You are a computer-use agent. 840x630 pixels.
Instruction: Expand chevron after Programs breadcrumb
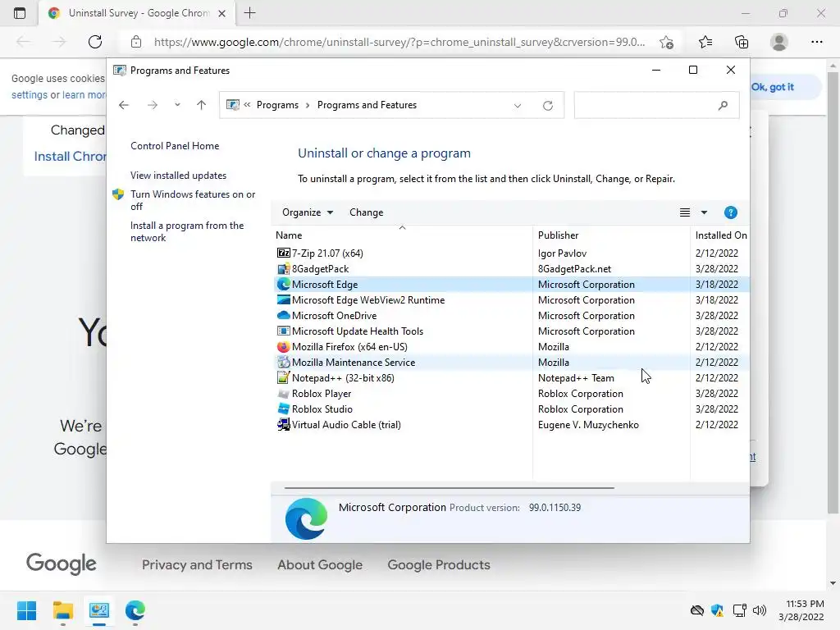coord(308,105)
